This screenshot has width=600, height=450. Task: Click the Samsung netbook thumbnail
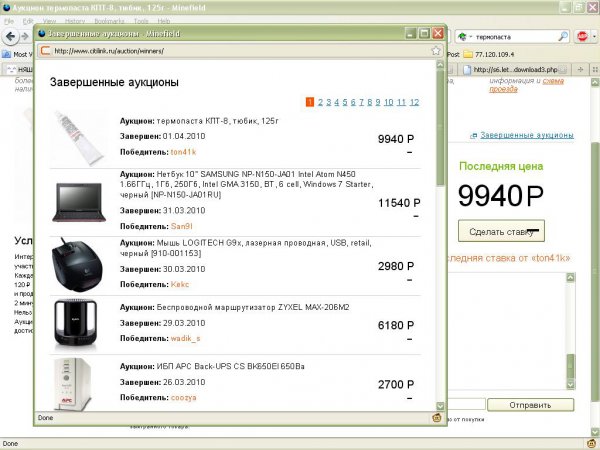(x=79, y=202)
